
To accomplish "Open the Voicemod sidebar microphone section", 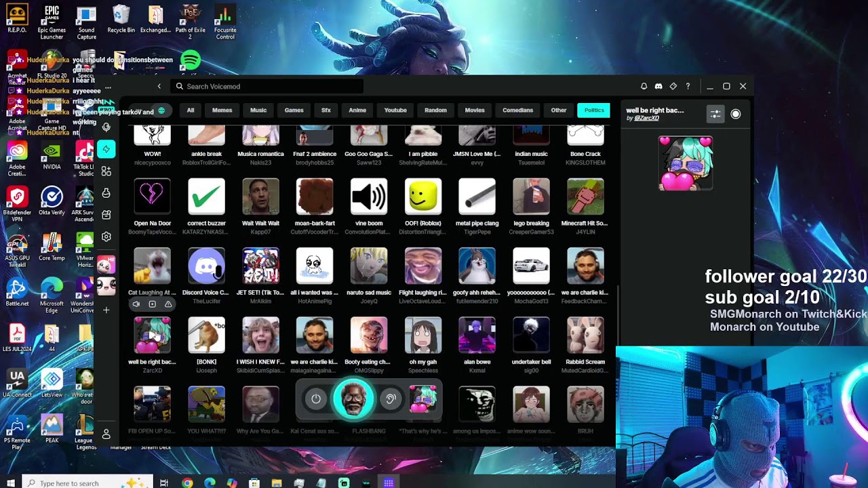I will click(106, 127).
